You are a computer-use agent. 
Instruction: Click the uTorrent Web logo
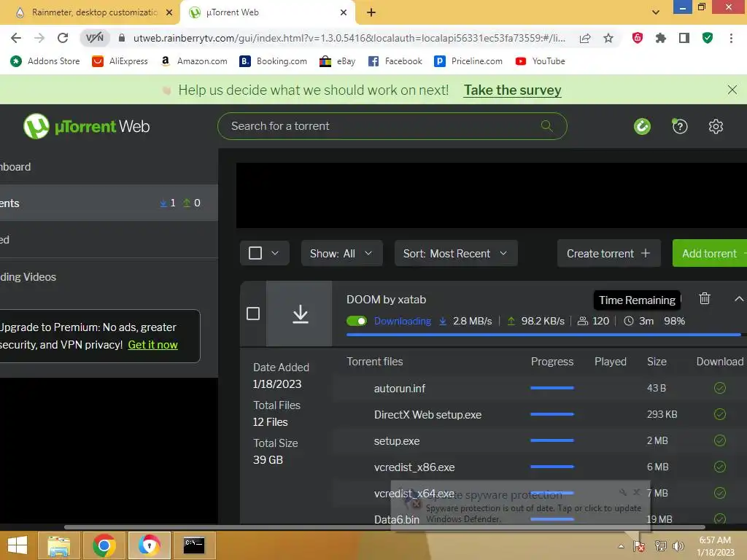(87, 126)
